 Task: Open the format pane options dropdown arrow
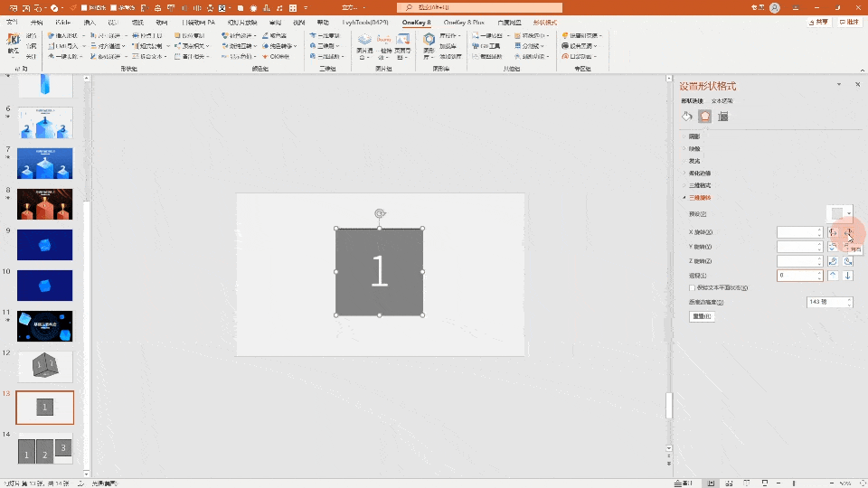click(839, 85)
